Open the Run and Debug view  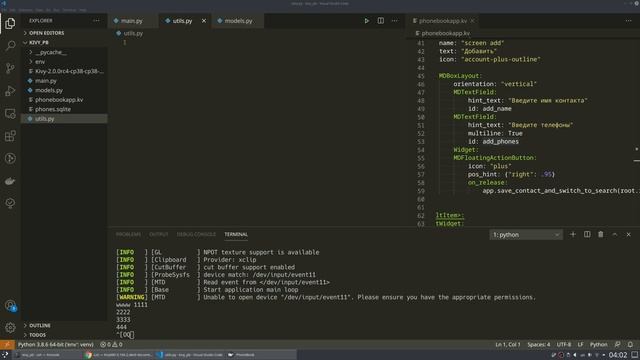click(10, 91)
